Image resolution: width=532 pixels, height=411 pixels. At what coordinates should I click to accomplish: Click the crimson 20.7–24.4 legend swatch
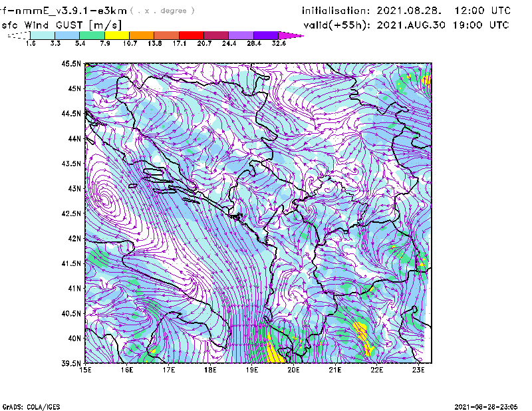[x=216, y=35]
